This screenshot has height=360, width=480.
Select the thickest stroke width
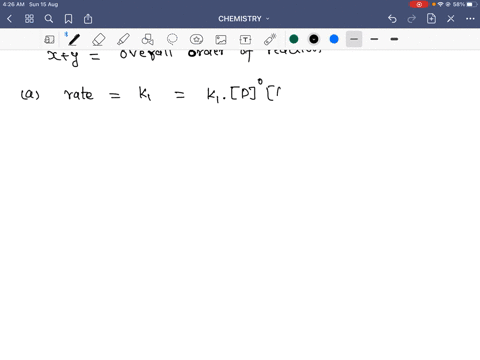coord(394,39)
